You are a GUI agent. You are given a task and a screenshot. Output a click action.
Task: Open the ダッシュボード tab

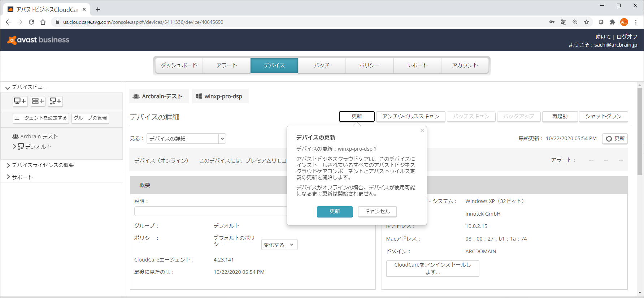tap(179, 65)
